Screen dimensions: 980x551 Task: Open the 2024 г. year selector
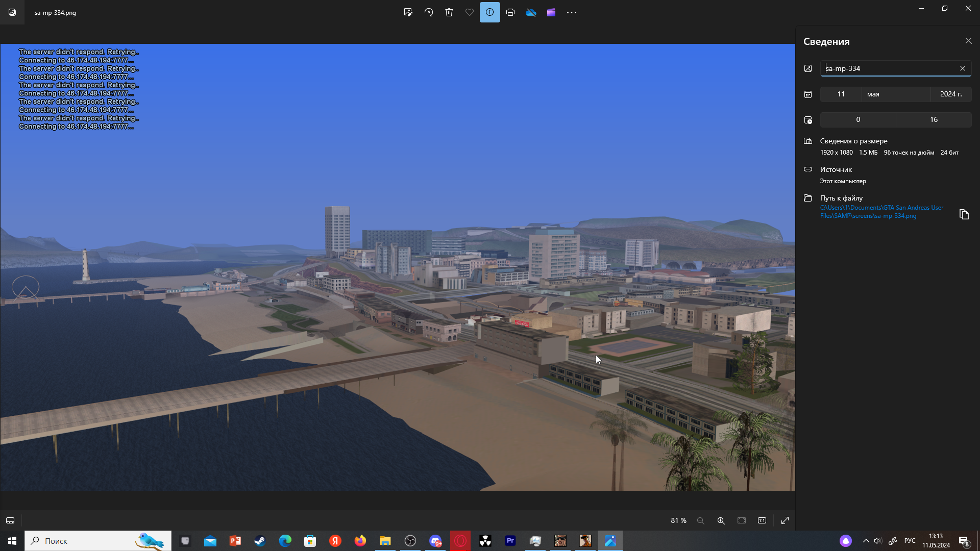[x=951, y=94]
